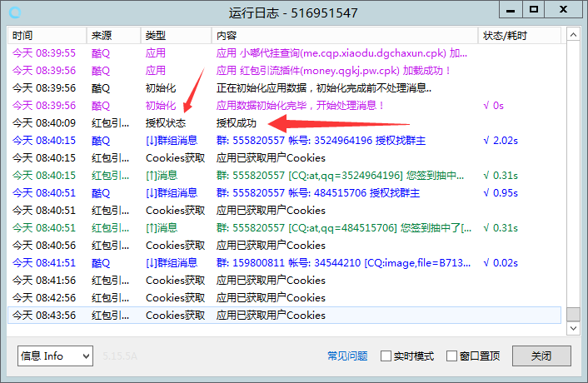The width and height of the screenshot is (588, 383).
Task: Sort by the 时间 column header
Action: point(47,36)
